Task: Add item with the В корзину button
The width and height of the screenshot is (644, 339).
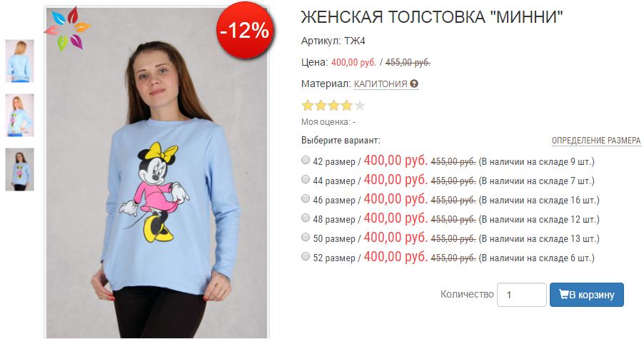Action: (586, 295)
